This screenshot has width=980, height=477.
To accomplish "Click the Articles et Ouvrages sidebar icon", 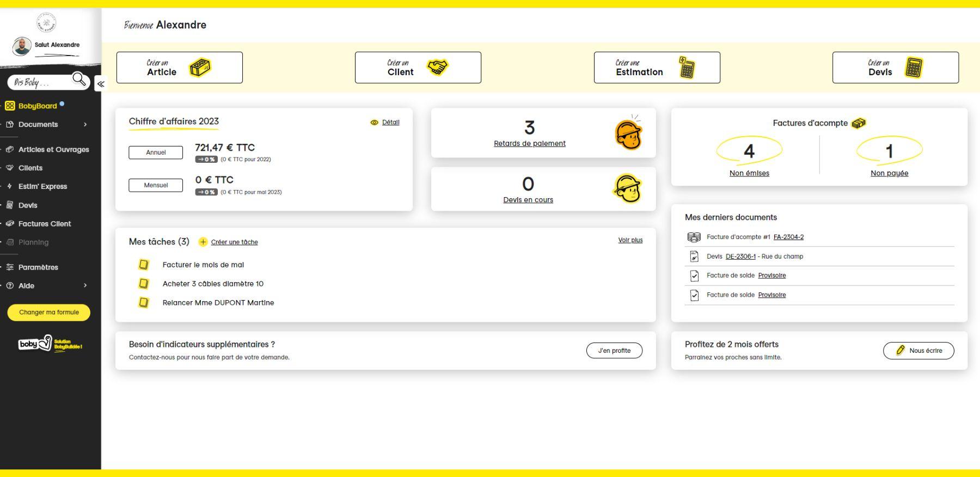I will pos(10,149).
